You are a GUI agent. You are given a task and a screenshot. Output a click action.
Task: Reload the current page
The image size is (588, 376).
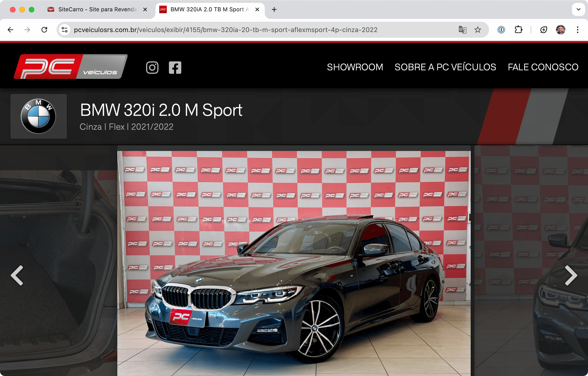(45, 30)
